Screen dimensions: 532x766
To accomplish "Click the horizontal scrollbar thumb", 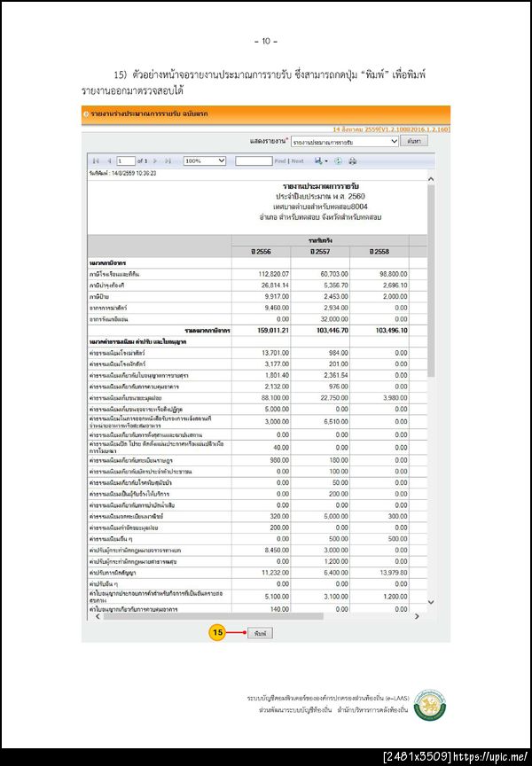I will pos(213,616).
